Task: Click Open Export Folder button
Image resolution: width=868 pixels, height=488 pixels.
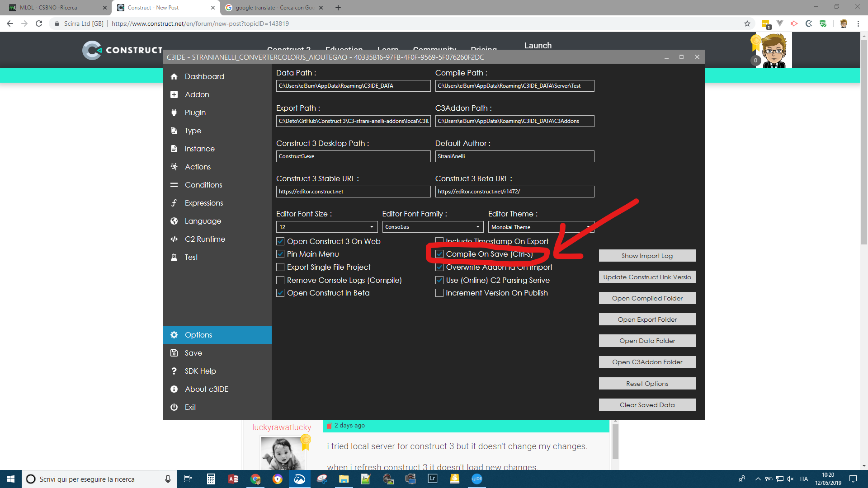Action: 647,319
